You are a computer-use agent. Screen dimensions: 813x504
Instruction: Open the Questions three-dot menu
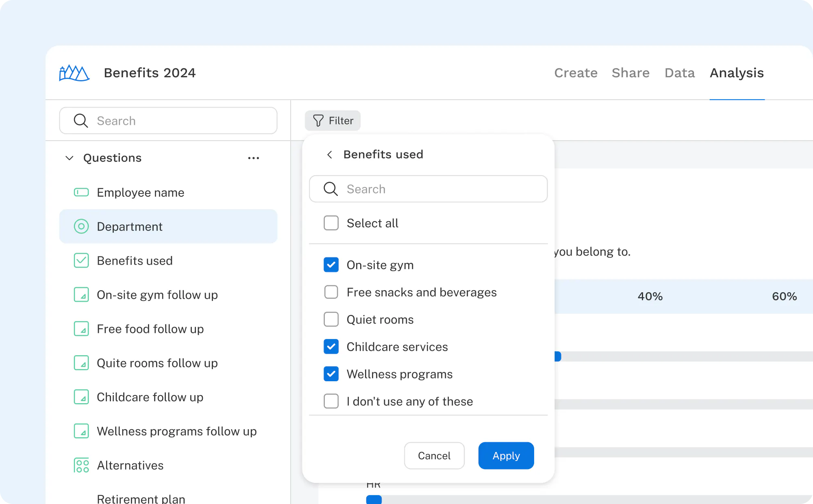[x=254, y=158]
